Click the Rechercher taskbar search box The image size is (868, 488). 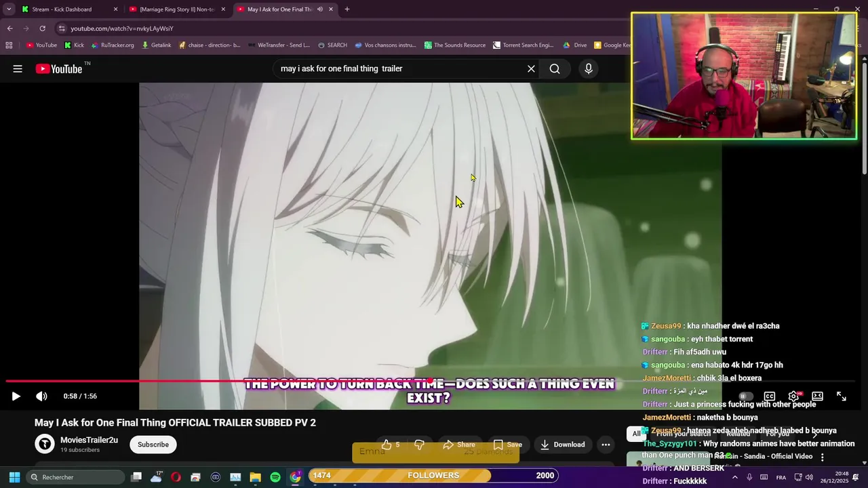coord(76,477)
